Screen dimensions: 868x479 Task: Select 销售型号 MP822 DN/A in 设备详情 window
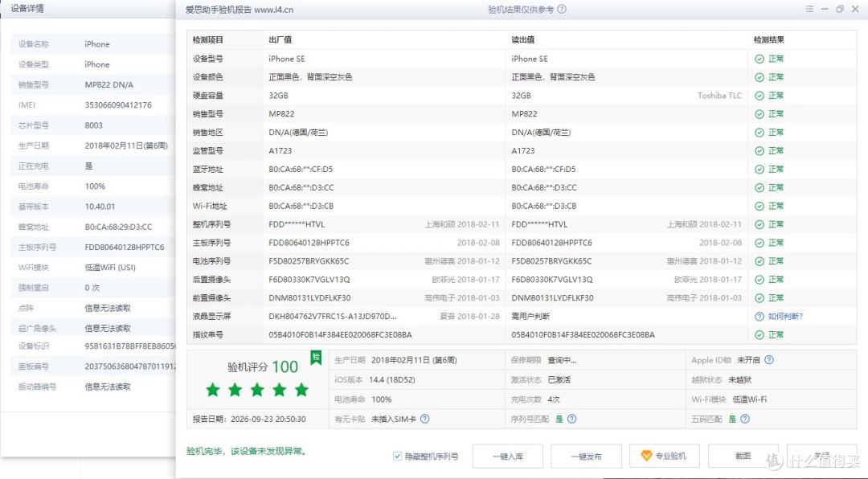[x=109, y=84]
